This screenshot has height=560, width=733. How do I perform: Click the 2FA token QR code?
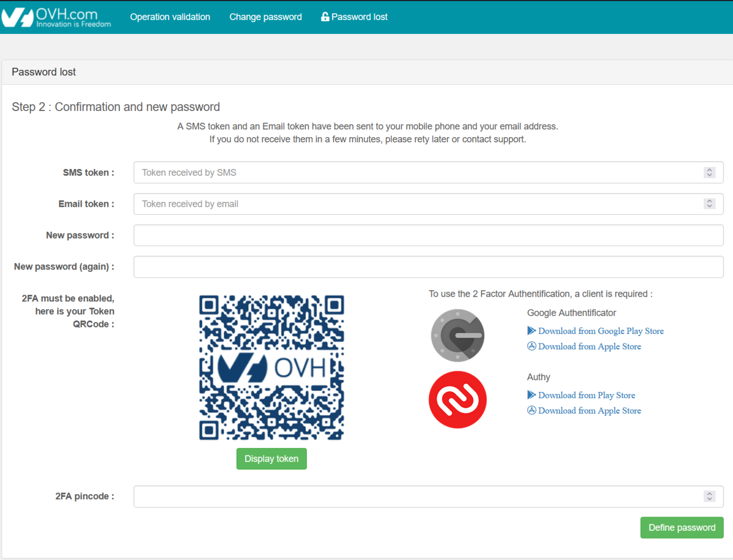(x=271, y=367)
